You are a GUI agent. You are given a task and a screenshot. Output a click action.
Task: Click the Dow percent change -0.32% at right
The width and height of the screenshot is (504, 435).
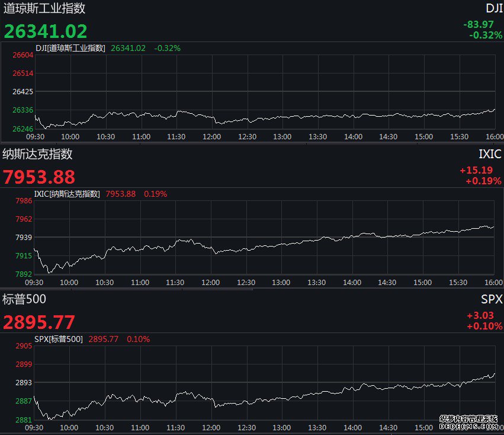point(486,35)
